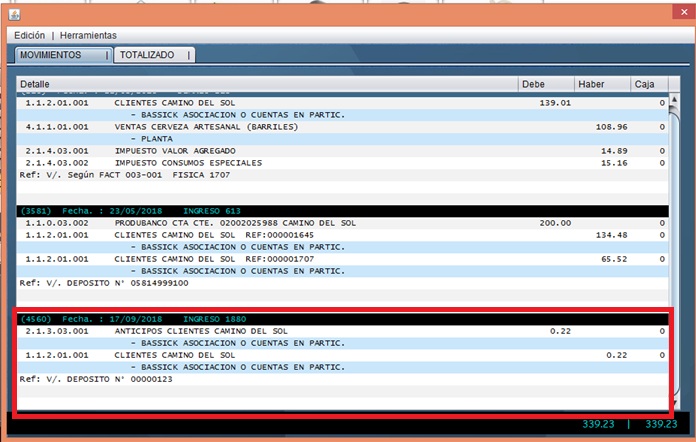Image resolution: width=696 pixels, height=442 pixels.
Task: Switch to the TOTALIZADO tab
Action: [150, 55]
